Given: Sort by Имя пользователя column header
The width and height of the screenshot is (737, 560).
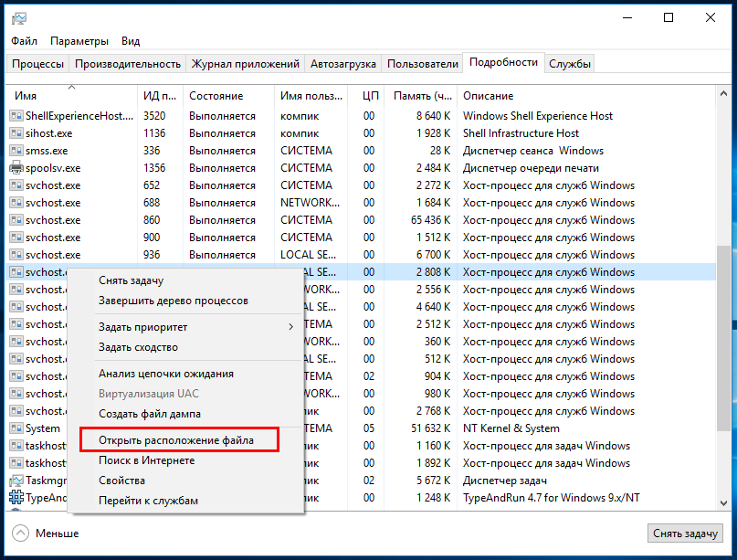Looking at the screenshot, I should 311,96.
